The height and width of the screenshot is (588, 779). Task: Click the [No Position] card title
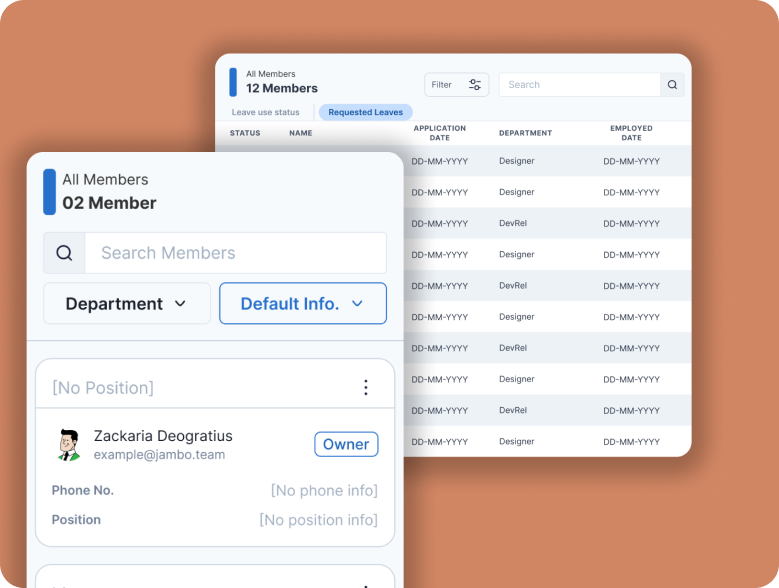[103, 388]
